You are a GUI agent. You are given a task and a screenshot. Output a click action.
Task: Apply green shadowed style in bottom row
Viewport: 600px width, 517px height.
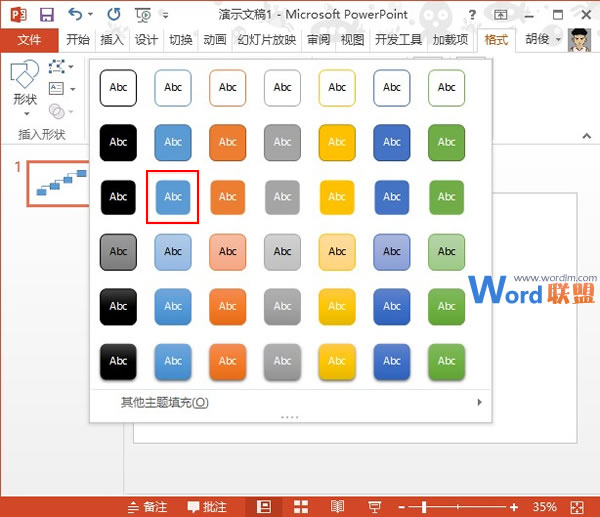[447, 362]
